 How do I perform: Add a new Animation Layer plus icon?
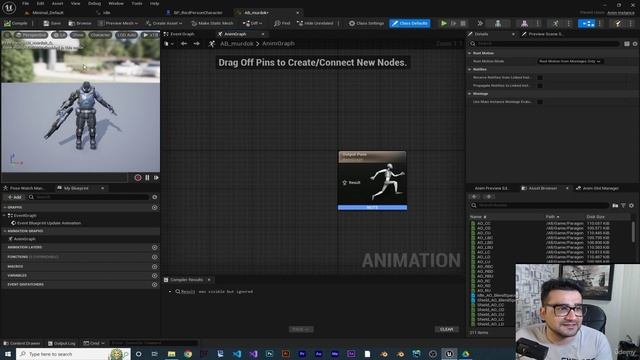tap(155, 247)
